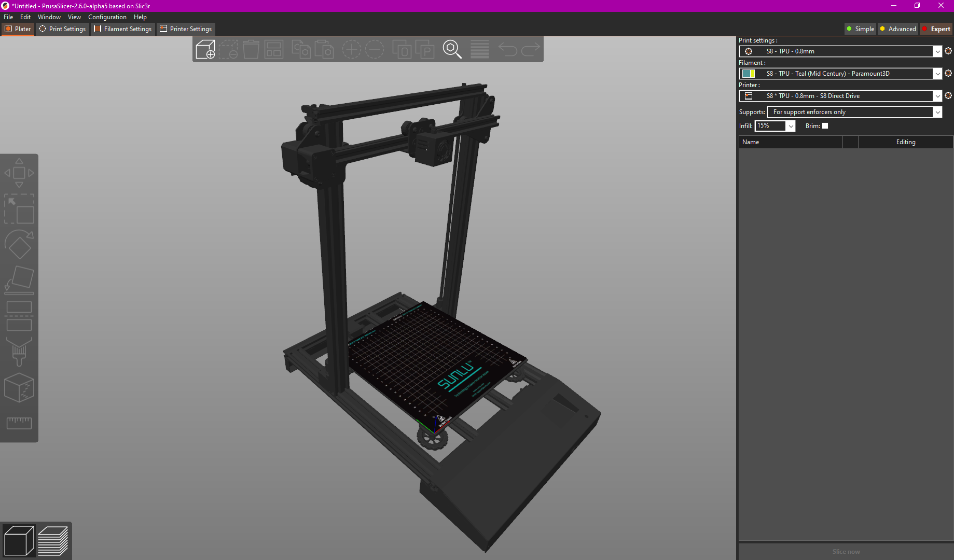Select the Add object toolbar icon
This screenshot has width=954, height=560.
205,49
